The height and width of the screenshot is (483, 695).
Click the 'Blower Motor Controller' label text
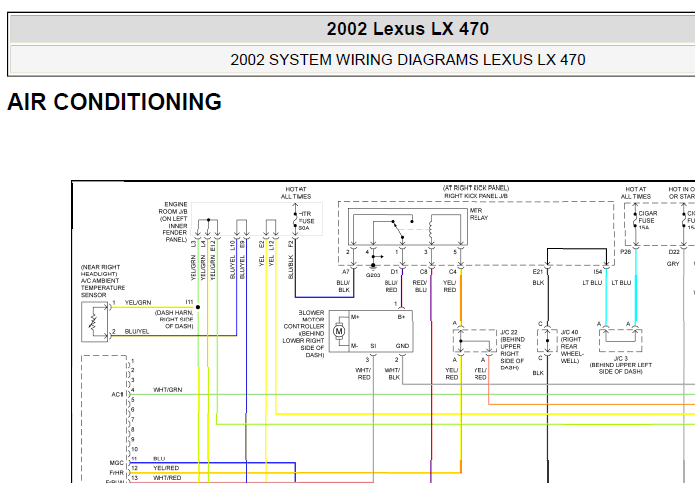(304, 333)
